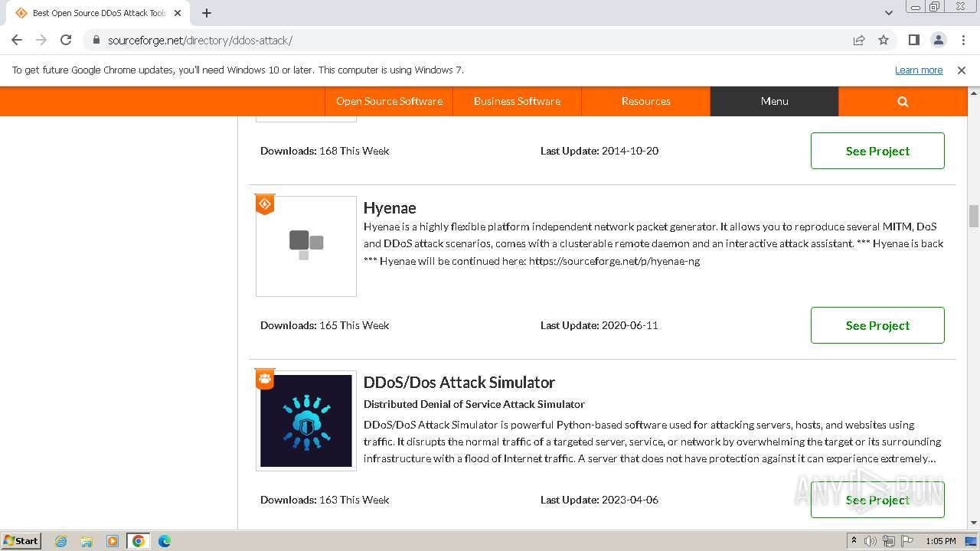Open the volume speaker tray icon

click(x=871, y=541)
